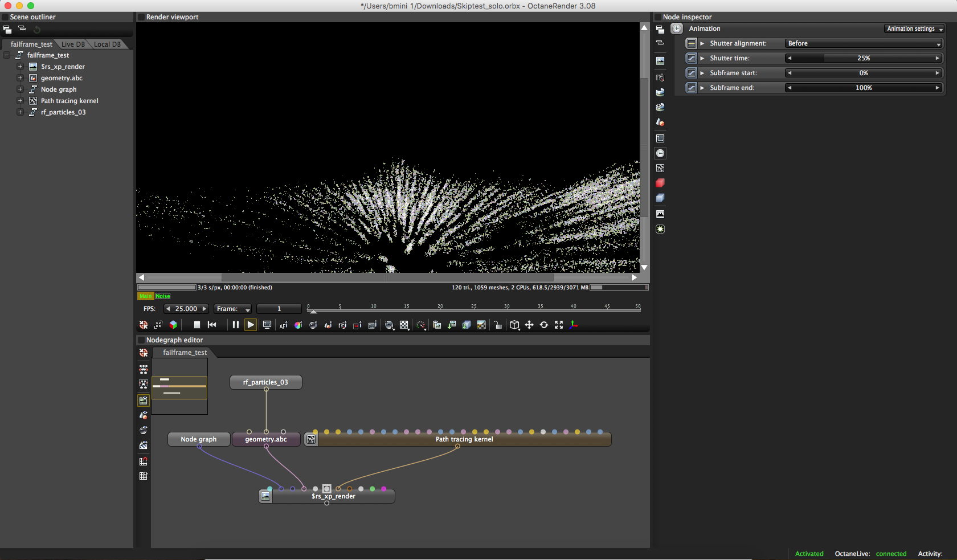
Task: Select the Path tracing kernel node in nodegraph
Action: [458, 439]
